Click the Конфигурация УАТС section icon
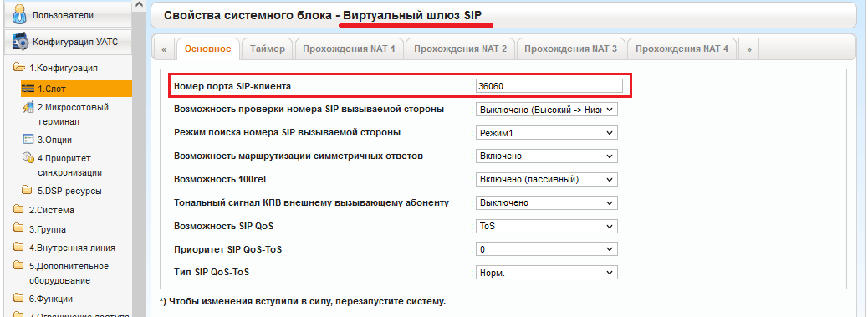This screenshot has width=868, height=317. pos(20,42)
